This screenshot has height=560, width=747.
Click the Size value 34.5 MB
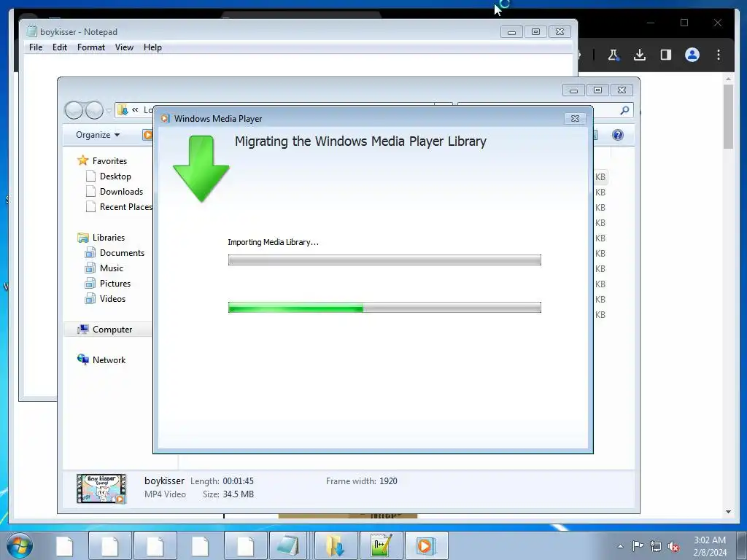(238, 494)
